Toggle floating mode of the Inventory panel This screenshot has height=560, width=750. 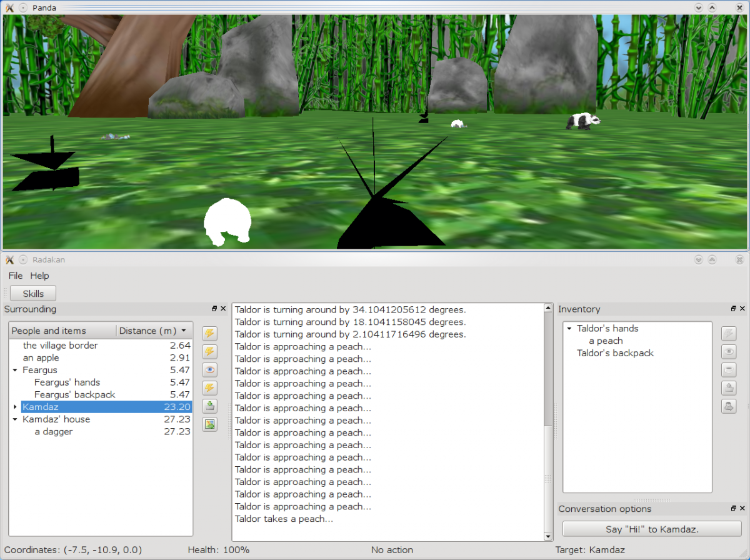tap(732, 309)
